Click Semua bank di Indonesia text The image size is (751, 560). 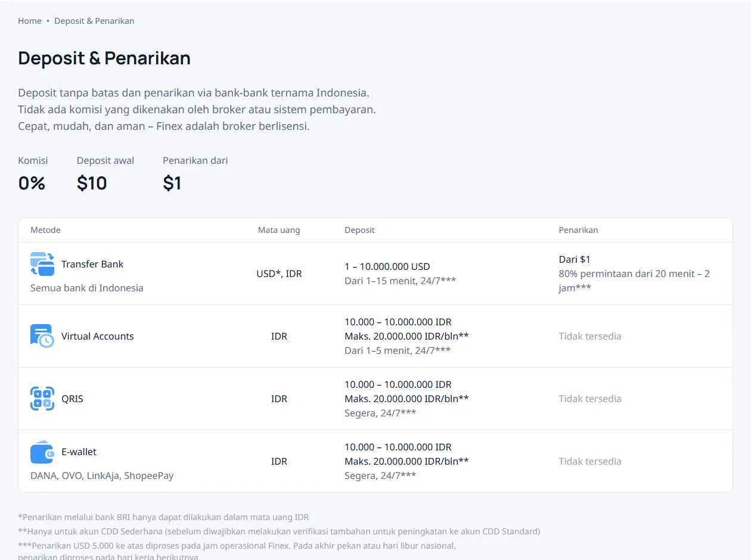pos(87,288)
